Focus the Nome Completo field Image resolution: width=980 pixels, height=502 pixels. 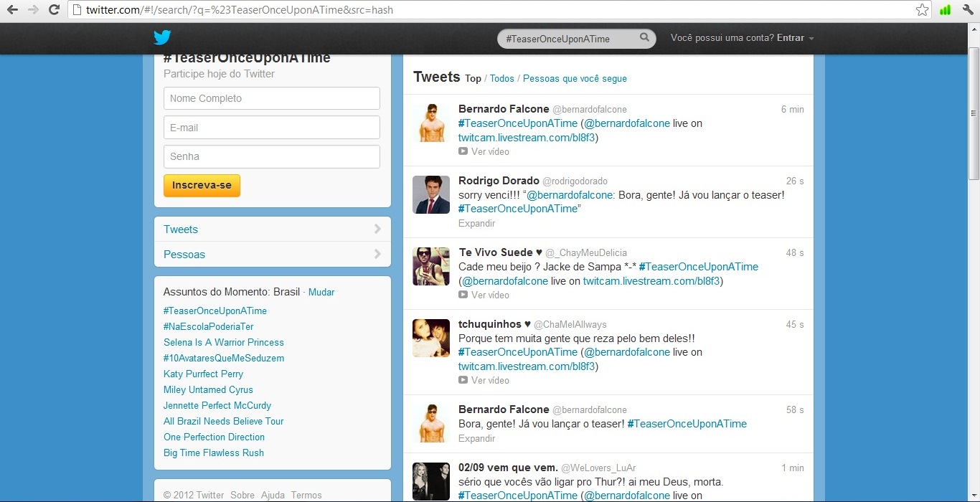pyautogui.click(x=272, y=98)
